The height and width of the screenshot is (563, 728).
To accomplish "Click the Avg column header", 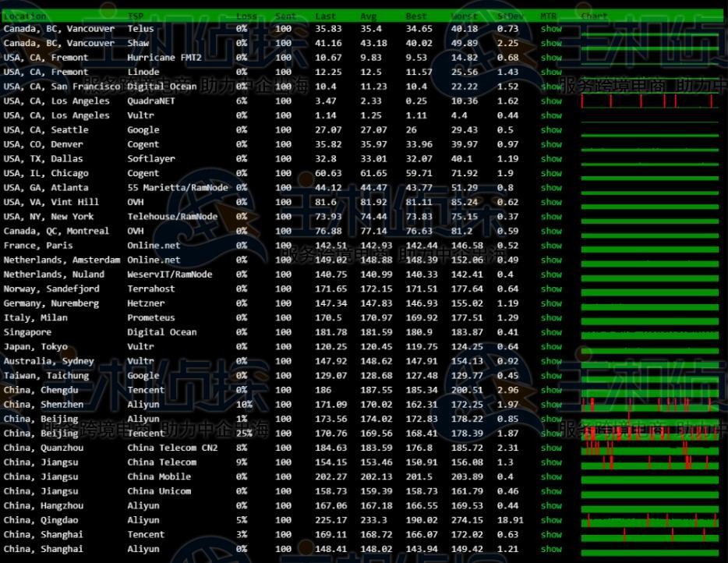I will (x=368, y=16).
